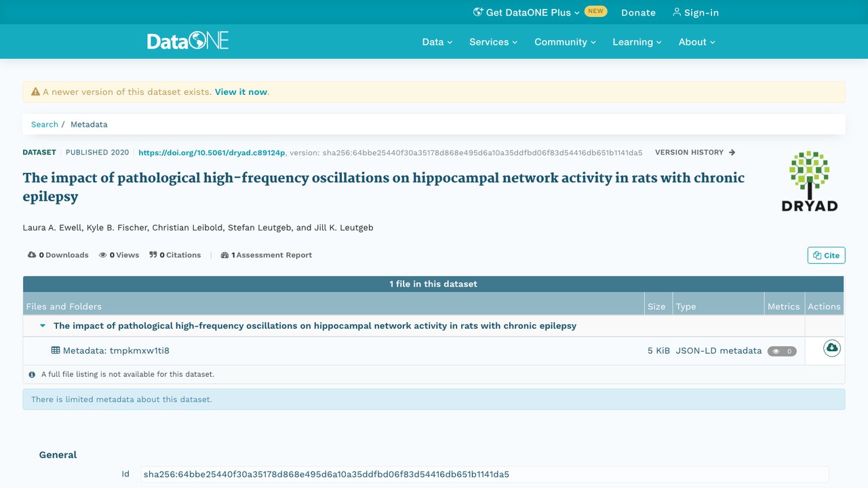Image resolution: width=868 pixels, height=488 pixels.
Task: Collapse the dataset folder row triangle
Action: pyautogui.click(x=43, y=326)
